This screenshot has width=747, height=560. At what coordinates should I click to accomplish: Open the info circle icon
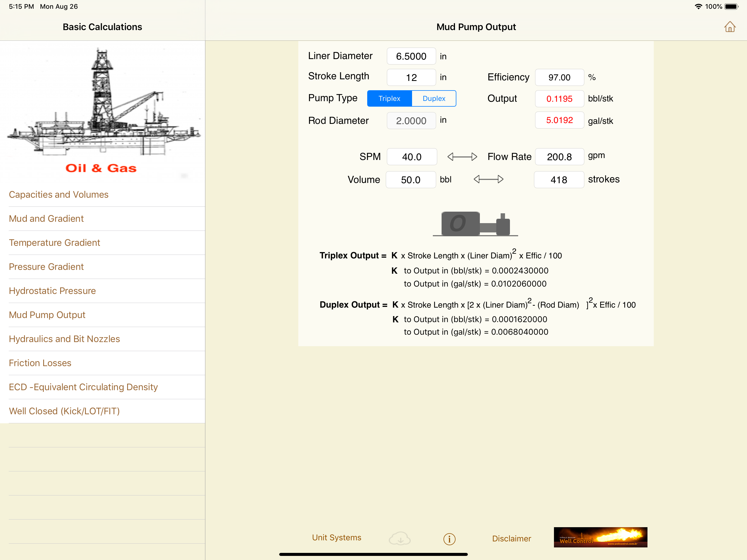[x=449, y=539]
